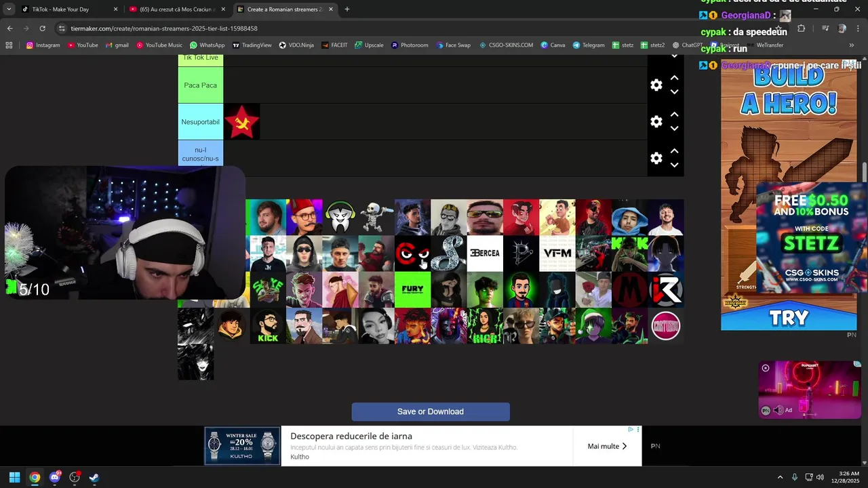
Task: Mute the pink video ad sound
Action: point(778,410)
